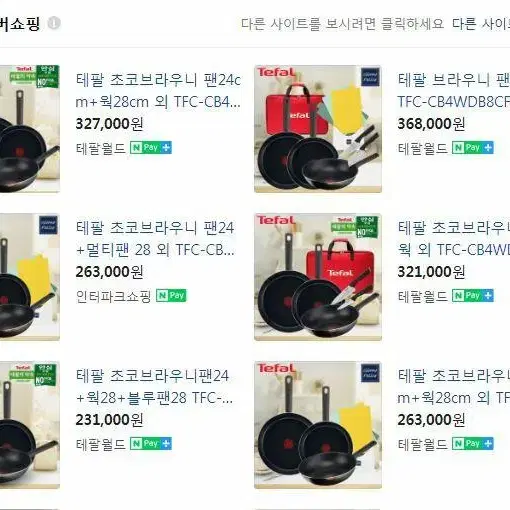Click the 다른 사이트를 보시려면 클릭하세요 link

342,24
